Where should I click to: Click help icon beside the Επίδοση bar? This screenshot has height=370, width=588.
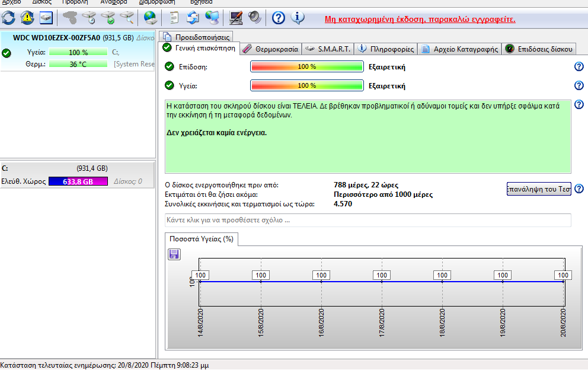[579, 67]
